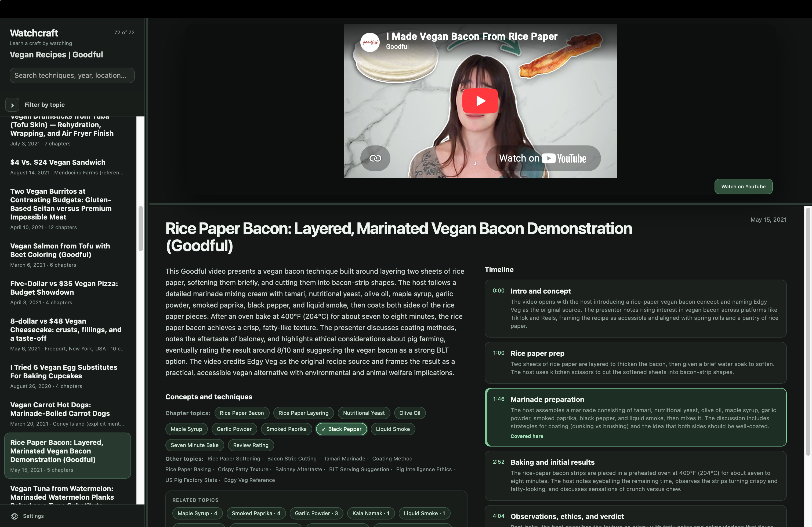Toggle the Black Pepper topic chip
The height and width of the screenshot is (527, 812).
point(341,429)
